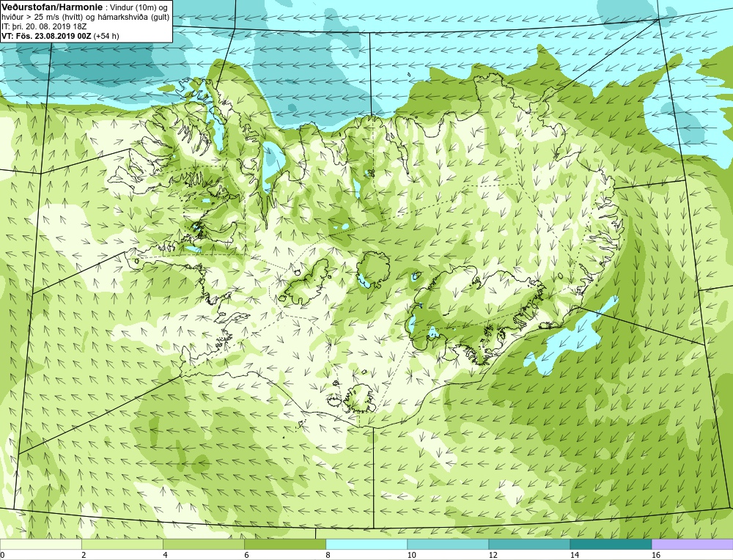Click the '10' label on the colour scale

(411, 556)
